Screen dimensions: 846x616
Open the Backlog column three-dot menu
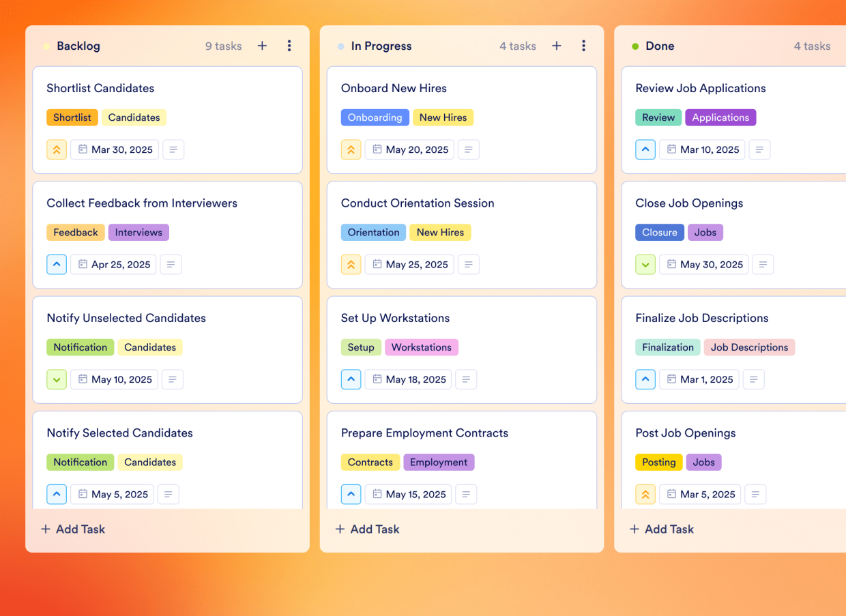[x=289, y=46]
